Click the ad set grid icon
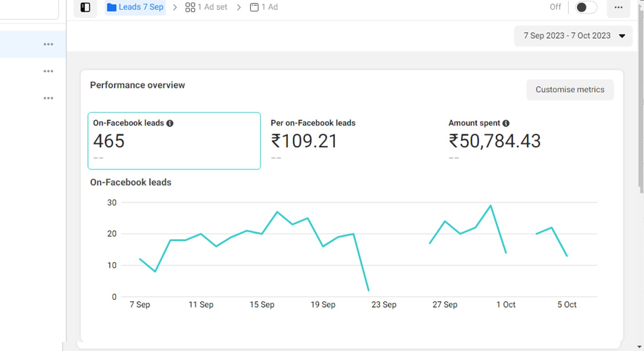 [x=190, y=7]
